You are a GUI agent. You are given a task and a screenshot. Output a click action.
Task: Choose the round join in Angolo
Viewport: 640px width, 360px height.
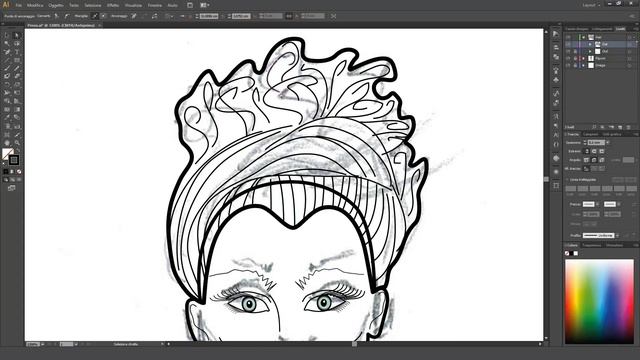(594, 160)
